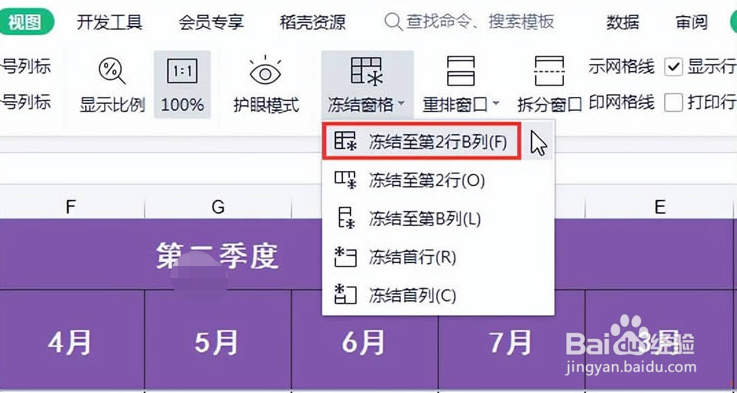This screenshot has height=393, width=737.
Task: Click the search magnifier icon
Action: point(393,22)
